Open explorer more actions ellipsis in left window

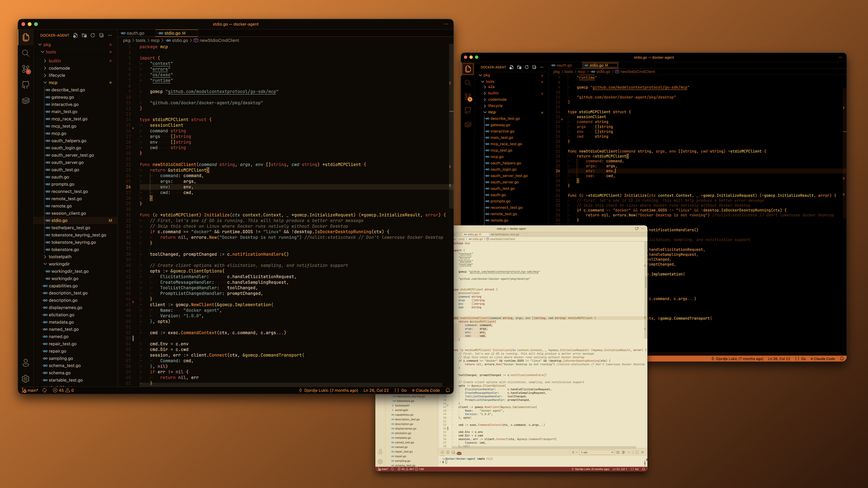click(x=110, y=35)
